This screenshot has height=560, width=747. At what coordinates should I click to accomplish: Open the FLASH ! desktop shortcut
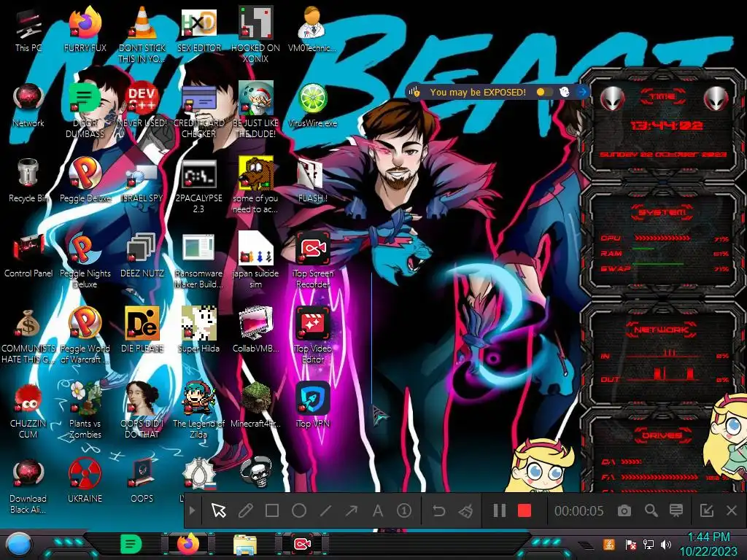pos(312,181)
